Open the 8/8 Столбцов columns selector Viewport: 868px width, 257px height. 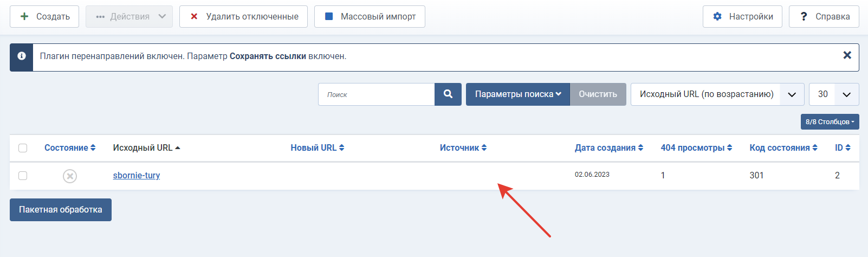[830, 122]
